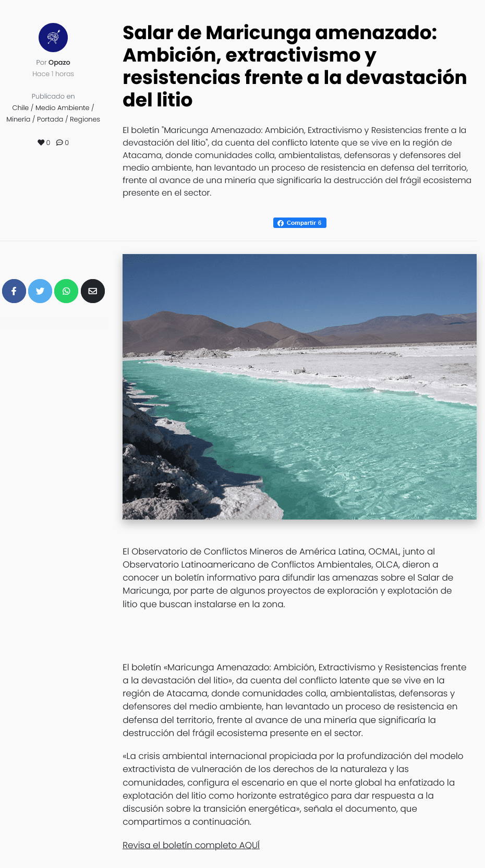Viewport: 485px width, 868px height.
Task: Click the Facebook logo inside Compartir button
Action: pyautogui.click(x=281, y=223)
